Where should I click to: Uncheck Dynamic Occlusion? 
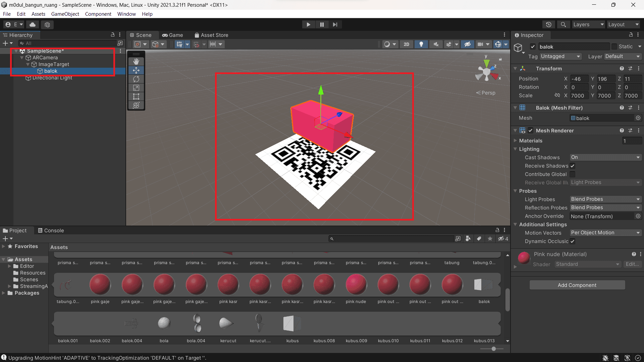click(x=573, y=241)
